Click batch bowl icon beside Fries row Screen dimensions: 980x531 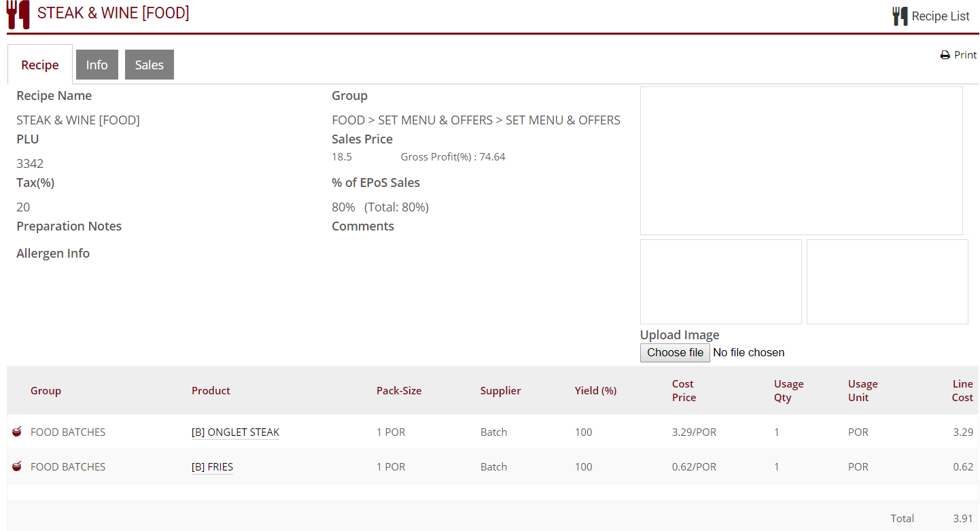pyautogui.click(x=17, y=466)
